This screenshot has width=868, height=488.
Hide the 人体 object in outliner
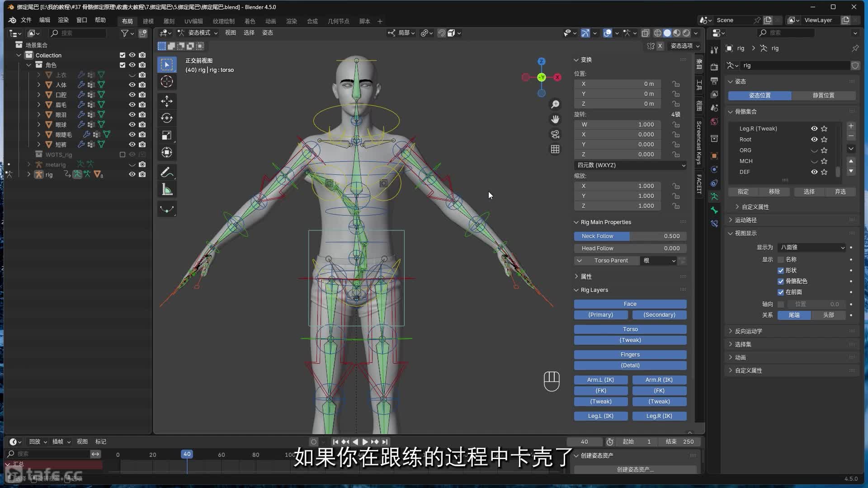pos(132,85)
